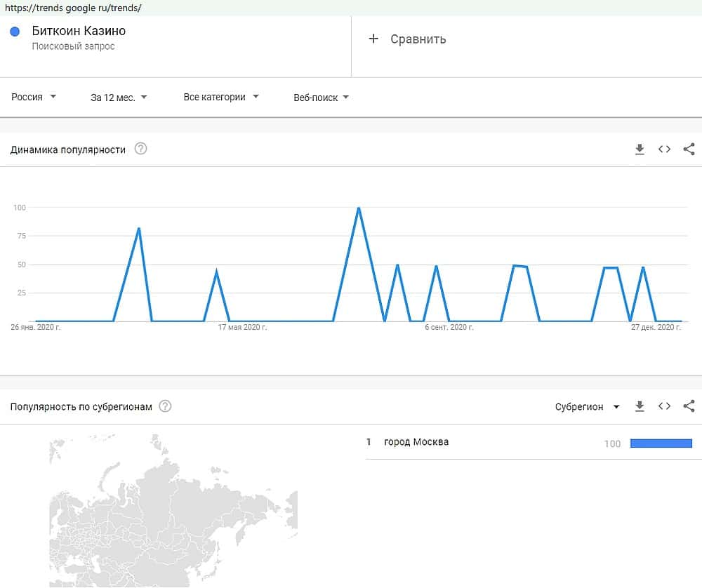This screenshot has width=702, height=588.
Task: Click the highest peak at 100 on chart
Action: pos(359,208)
